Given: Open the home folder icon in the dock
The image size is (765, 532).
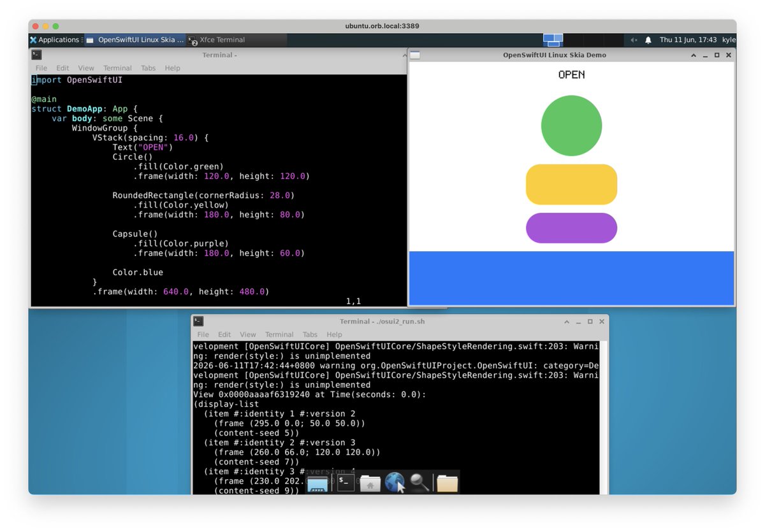Looking at the screenshot, I should [370, 484].
